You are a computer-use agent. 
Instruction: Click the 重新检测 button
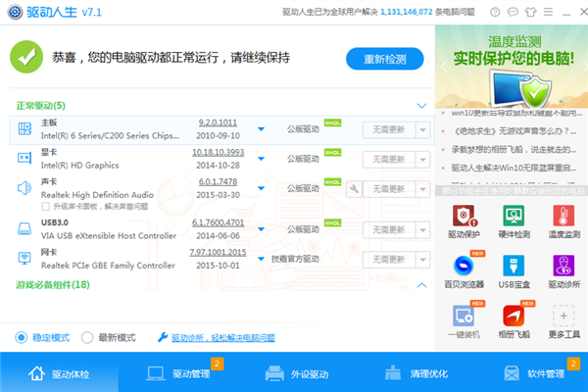[x=385, y=59]
